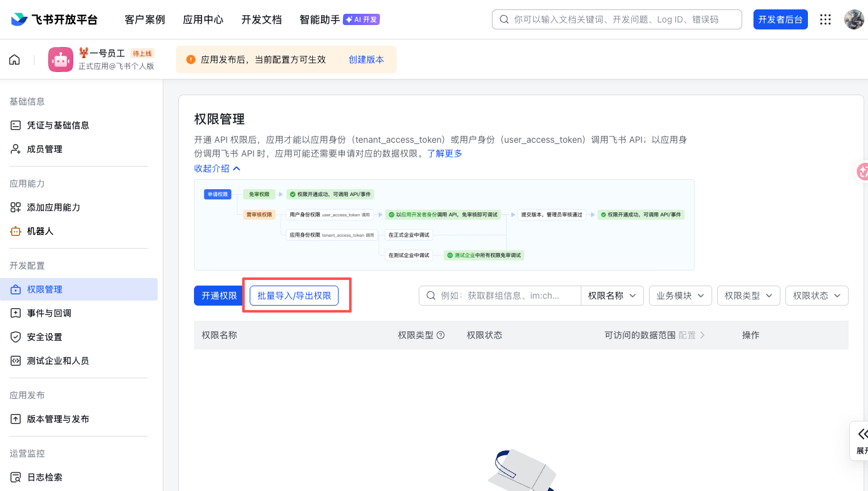Image resolution: width=868 pixels, height=491 pixels.
Task: Click the 飞书开放平台 logo
Action: click(x=53, y=19)
